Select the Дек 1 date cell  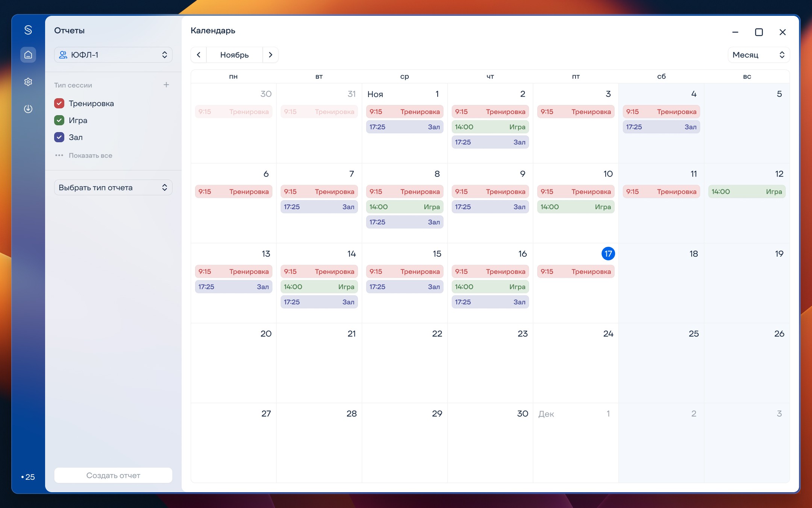click(x=576, y=443)
